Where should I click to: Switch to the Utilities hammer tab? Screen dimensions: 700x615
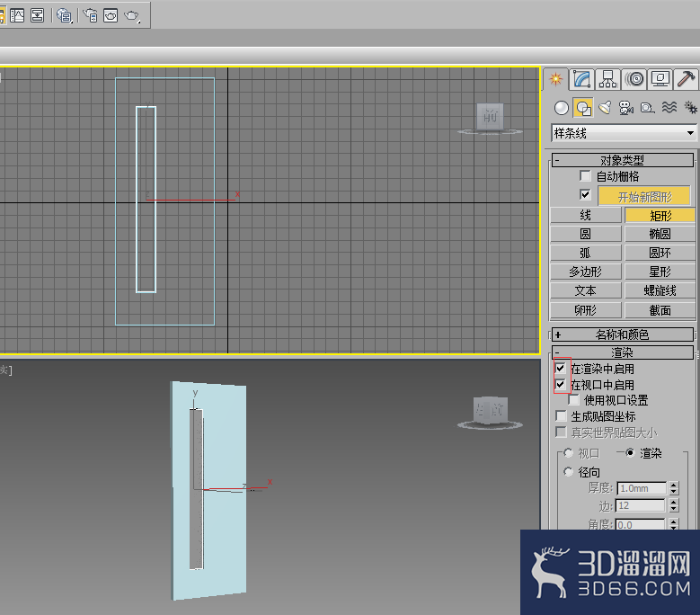686,79
